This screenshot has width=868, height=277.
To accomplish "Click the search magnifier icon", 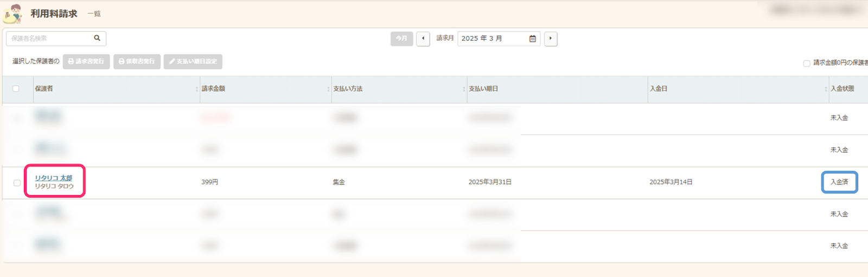I will click(x=97, y=38).
